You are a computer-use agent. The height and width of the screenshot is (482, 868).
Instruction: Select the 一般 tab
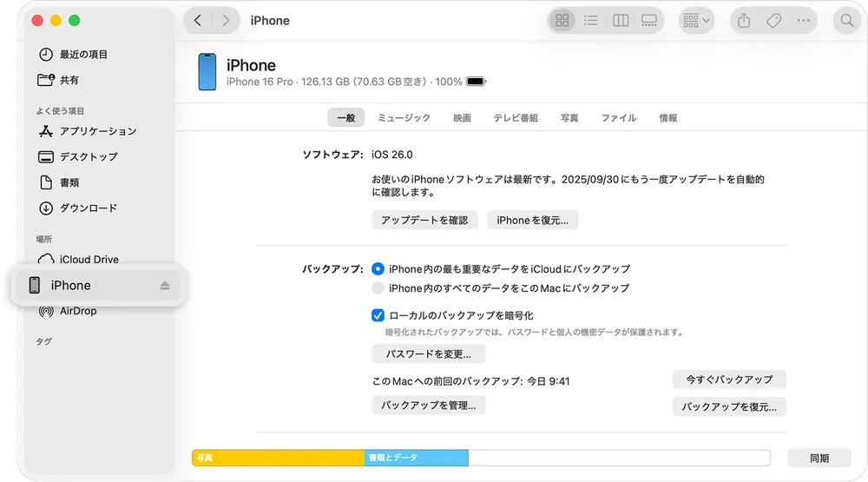346,117
